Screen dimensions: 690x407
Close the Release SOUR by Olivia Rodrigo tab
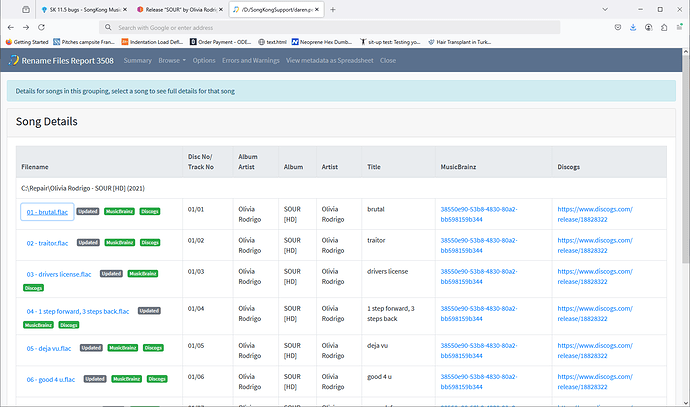[221, 9]
